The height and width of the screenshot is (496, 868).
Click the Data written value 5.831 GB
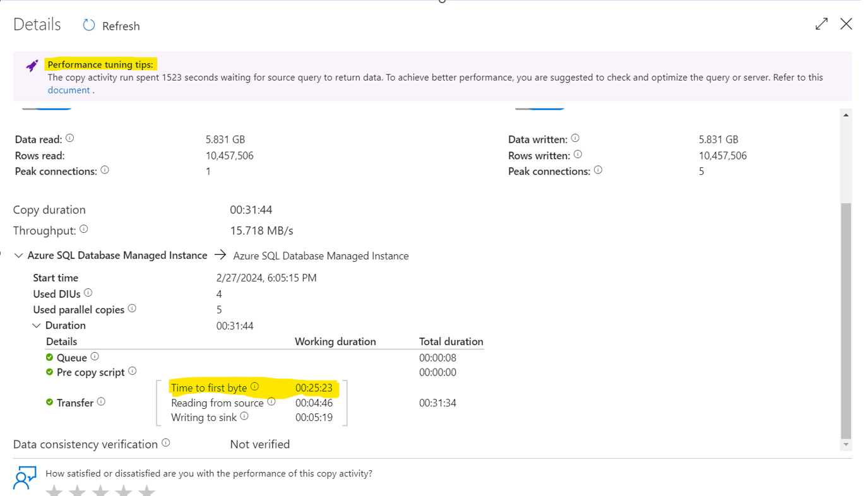[718, 139]
